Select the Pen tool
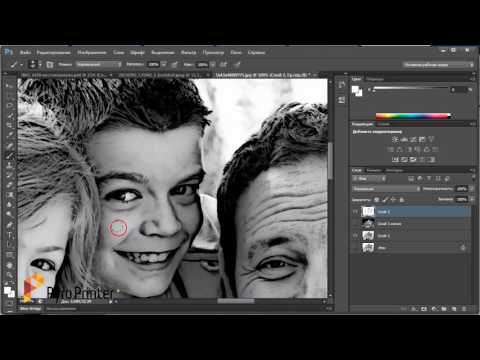Screen dimensions: 480x360 tap(9, 224)
